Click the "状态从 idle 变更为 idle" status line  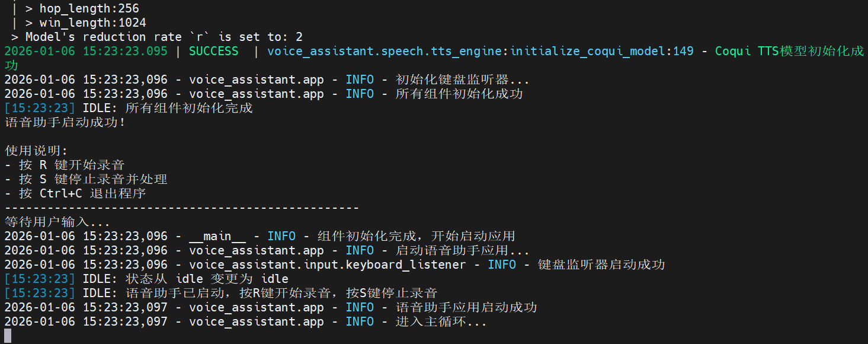click(x=207, y=279)
